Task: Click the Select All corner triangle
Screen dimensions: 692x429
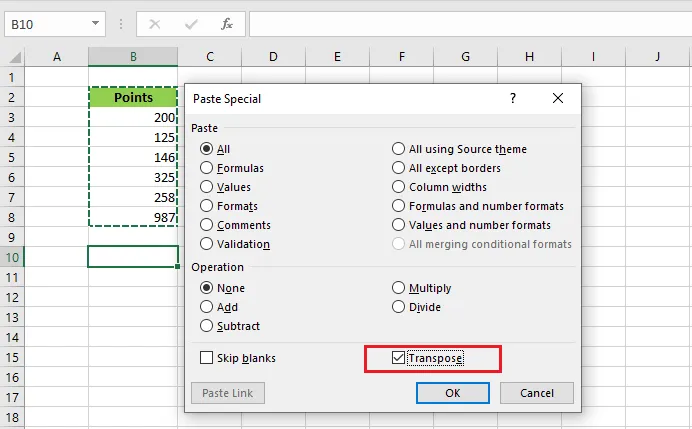Action: click(15, 57)
